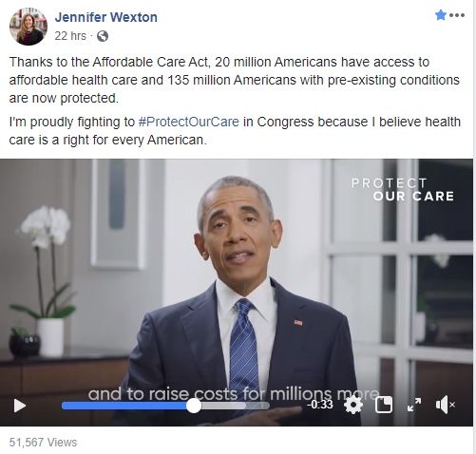Expand video to fullscreen
This screenshot has width=476, height=454.
click(414, 405)
